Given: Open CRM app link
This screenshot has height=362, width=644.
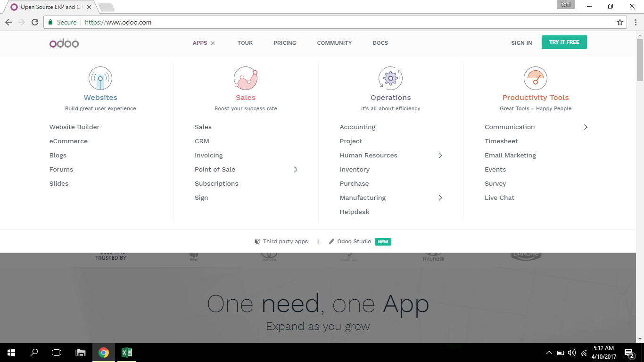Looking at the screenshot, I should (202, 141).
